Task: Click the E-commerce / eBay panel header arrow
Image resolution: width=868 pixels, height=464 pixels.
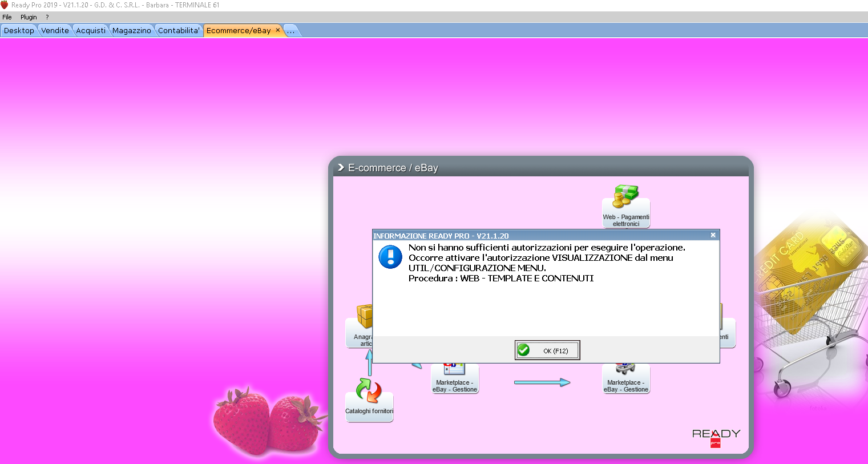Action: (x=341, y=167)
